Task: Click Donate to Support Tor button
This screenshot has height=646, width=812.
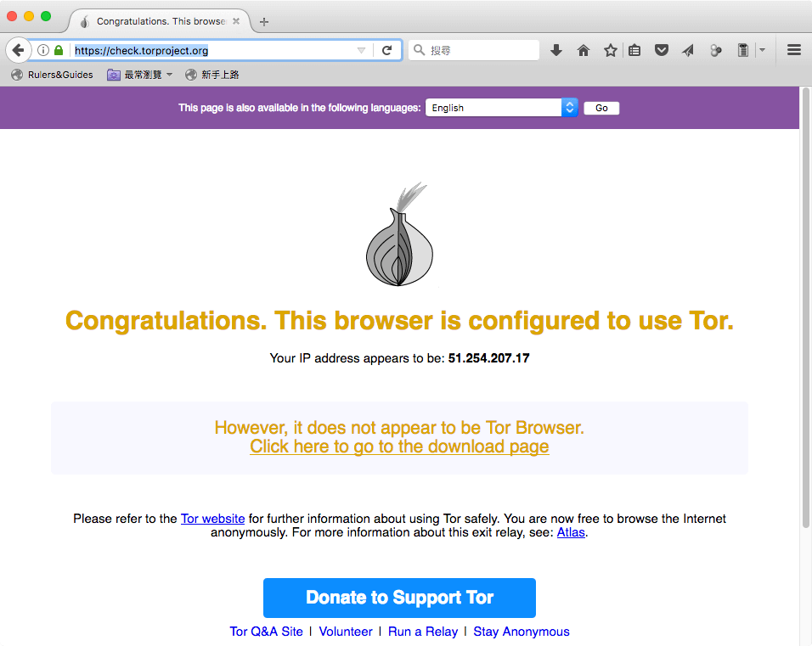Action: click(399, 598)
